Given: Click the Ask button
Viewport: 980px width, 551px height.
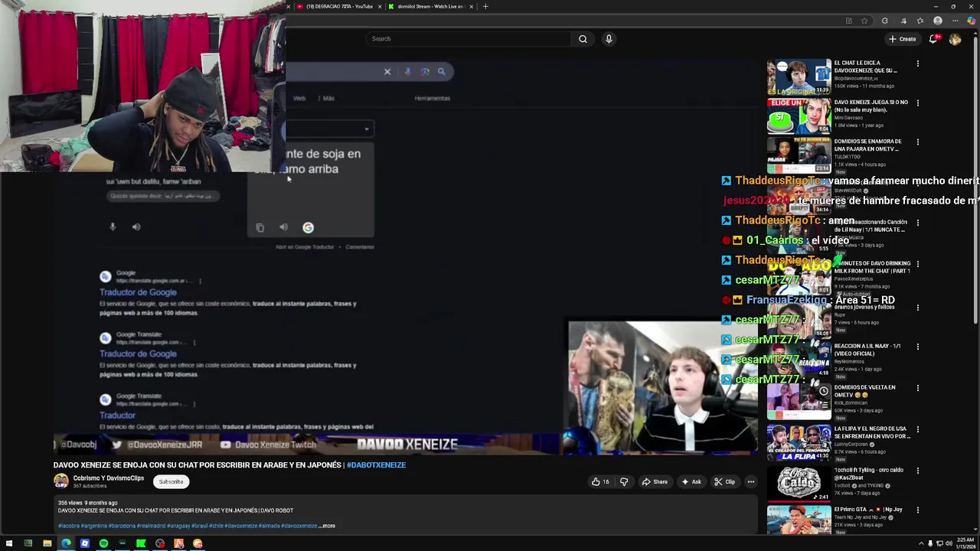Looking at the screenshot, I should click(x=690, y=481).
